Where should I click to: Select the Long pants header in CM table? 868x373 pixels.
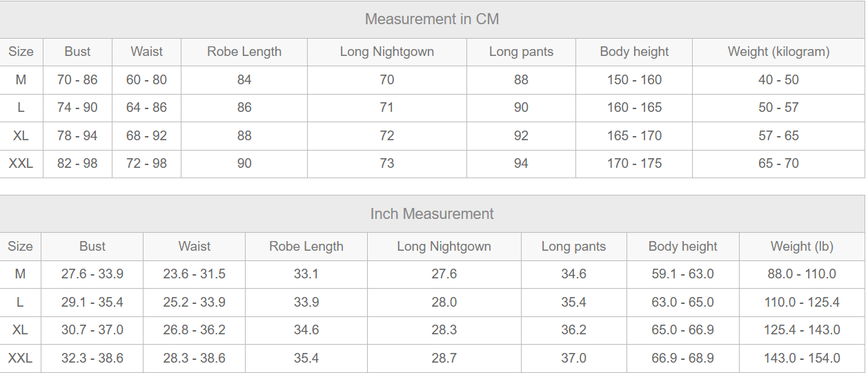521,52
